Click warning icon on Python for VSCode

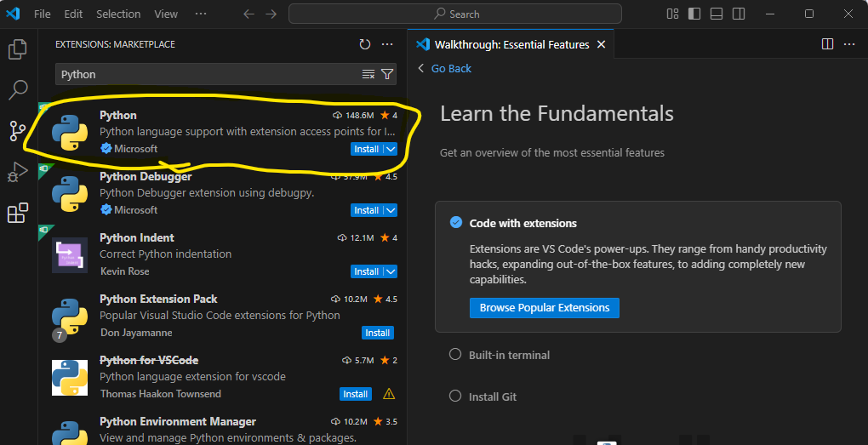(389, 394)
